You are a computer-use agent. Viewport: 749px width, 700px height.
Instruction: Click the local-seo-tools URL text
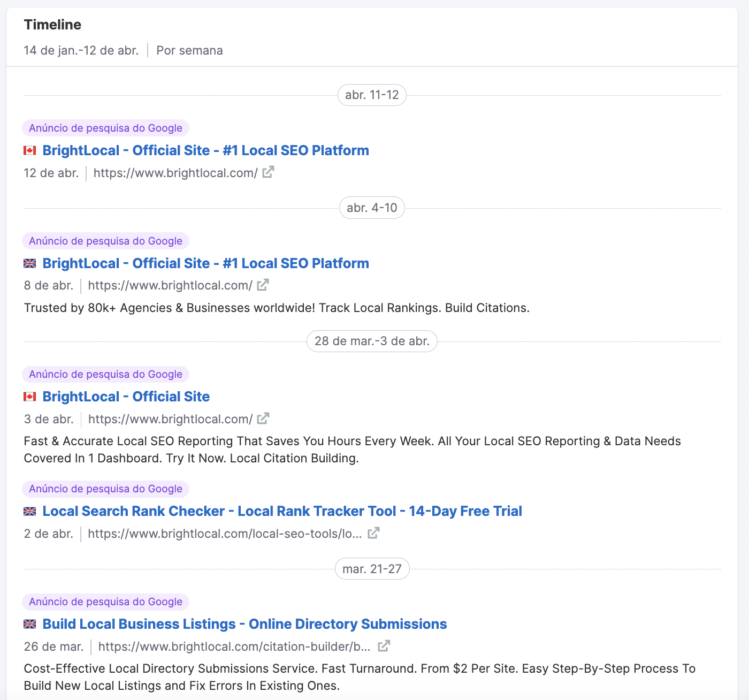pos(225,534)
